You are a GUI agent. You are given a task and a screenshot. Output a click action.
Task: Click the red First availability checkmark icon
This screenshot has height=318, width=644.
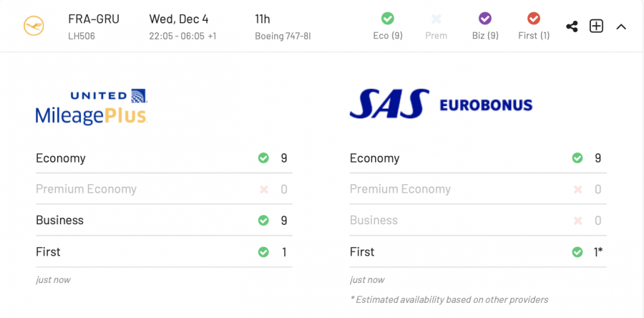533,18
